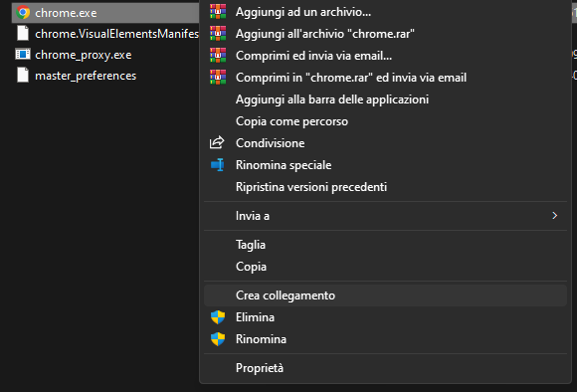Choose Taglia from the context menu
577x392 pixels.
385,245
